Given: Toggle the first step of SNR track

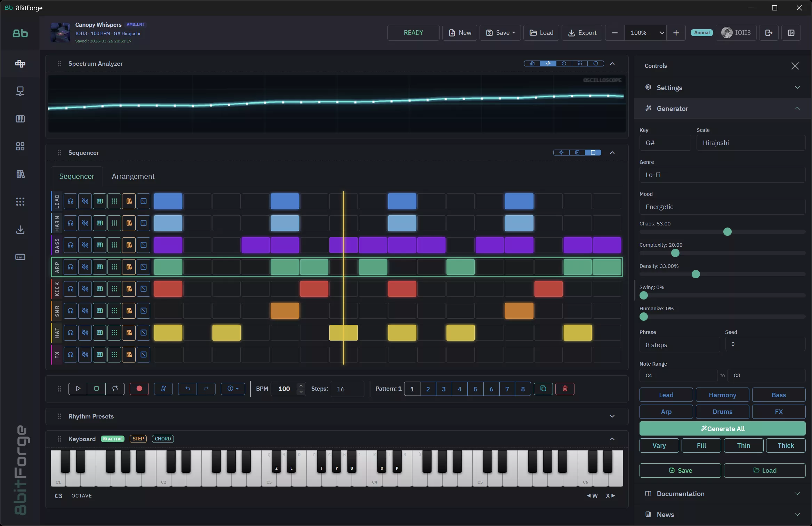Looking at the screenshot, I should click(x=168, y=311).
